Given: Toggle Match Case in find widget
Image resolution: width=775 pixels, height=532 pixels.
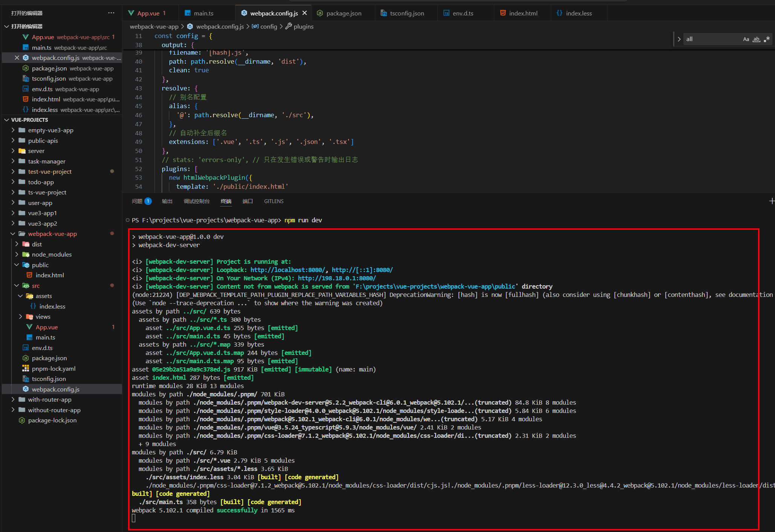Looking at the screenshot, I should click(746, 39).
